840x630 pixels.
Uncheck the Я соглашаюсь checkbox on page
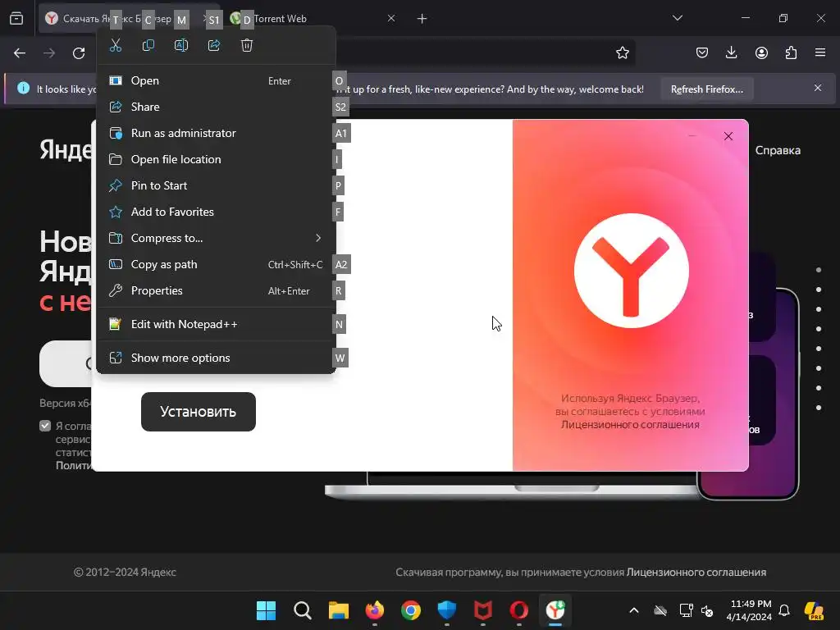pyautogui.click(x=45, y=426)
